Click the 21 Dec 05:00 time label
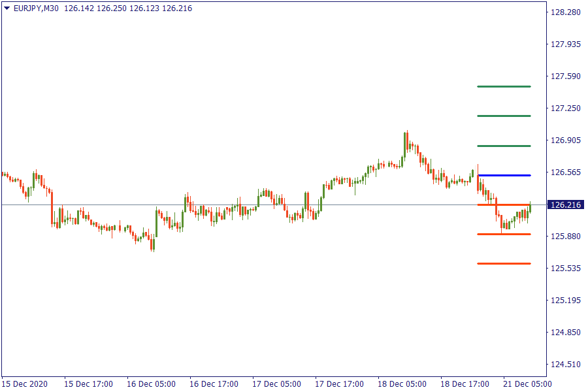The height and width of the screenshot is (392, 588). point(527,384)
